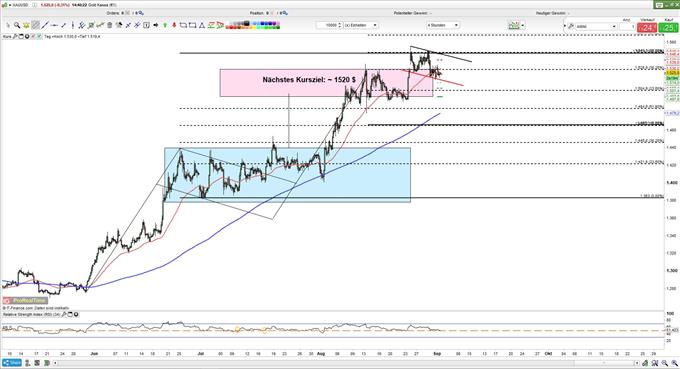Click the trash delete objects icon
The height and width of the screenshot is (369, 680).
109,25
